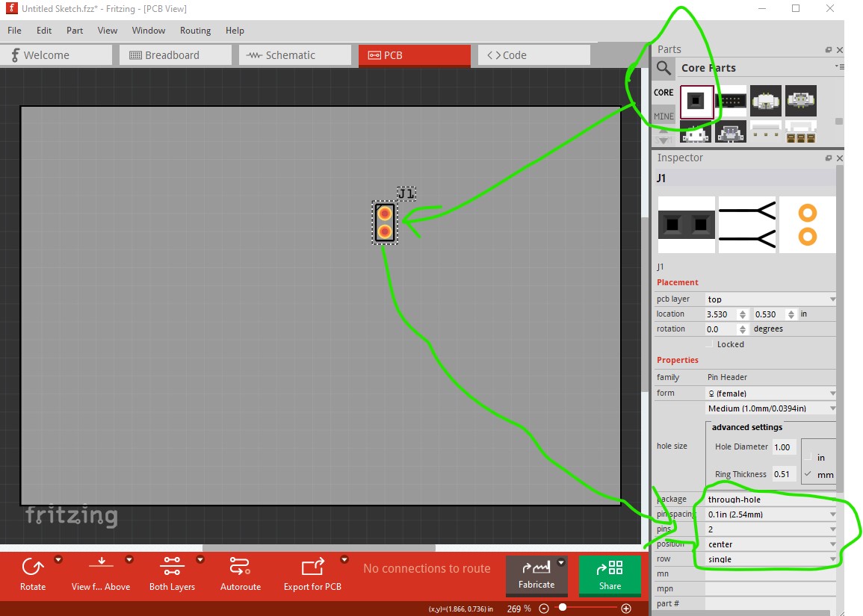
Task: Expand the Export for PCB options arrow
Action: 344,560
